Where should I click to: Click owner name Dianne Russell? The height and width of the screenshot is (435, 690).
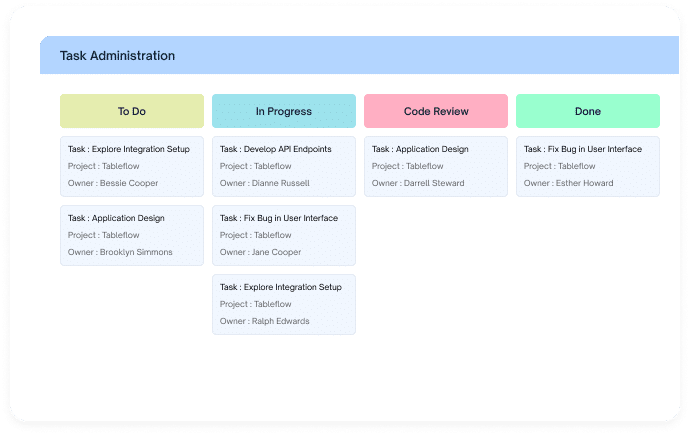pyautogui.click(x=281, y=183)
